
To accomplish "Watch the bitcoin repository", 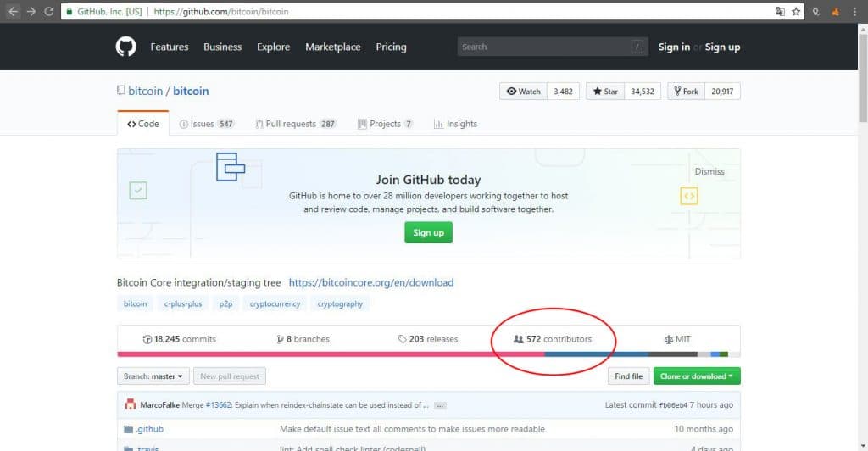I will (x=523, y=92).
